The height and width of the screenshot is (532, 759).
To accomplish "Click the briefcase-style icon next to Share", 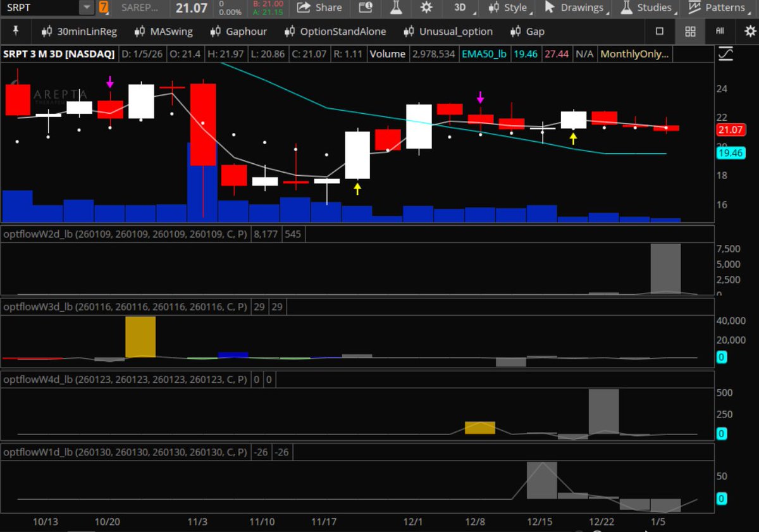I will pyautogui.click(x=366, y=8).
